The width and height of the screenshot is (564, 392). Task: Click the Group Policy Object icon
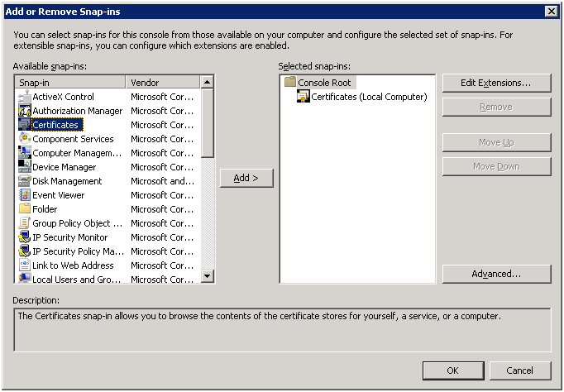pos(25,222)
